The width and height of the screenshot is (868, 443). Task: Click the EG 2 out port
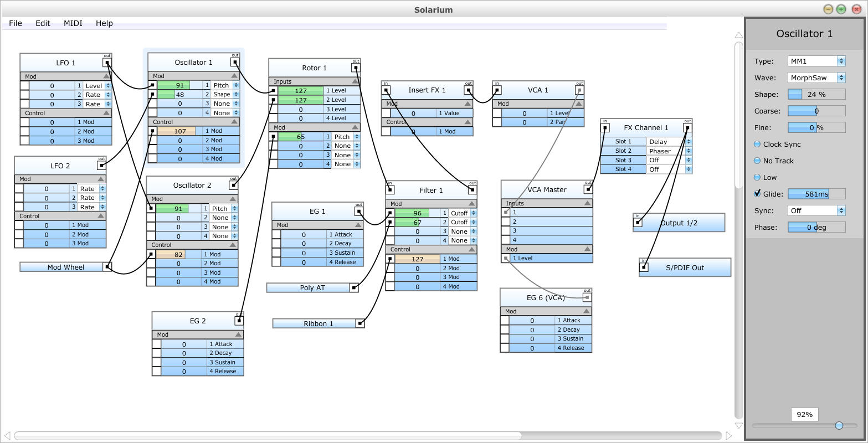click(239, 321)
